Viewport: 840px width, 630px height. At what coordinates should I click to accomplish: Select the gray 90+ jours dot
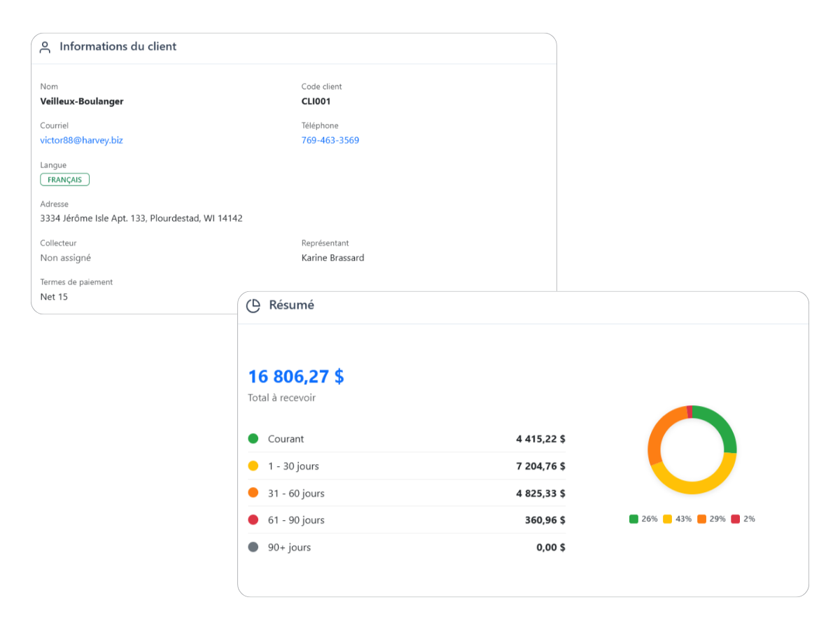pos(253,547)
